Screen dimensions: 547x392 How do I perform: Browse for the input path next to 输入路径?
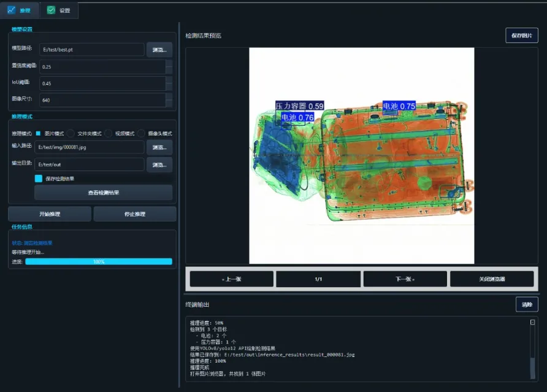tap(159, 147)
